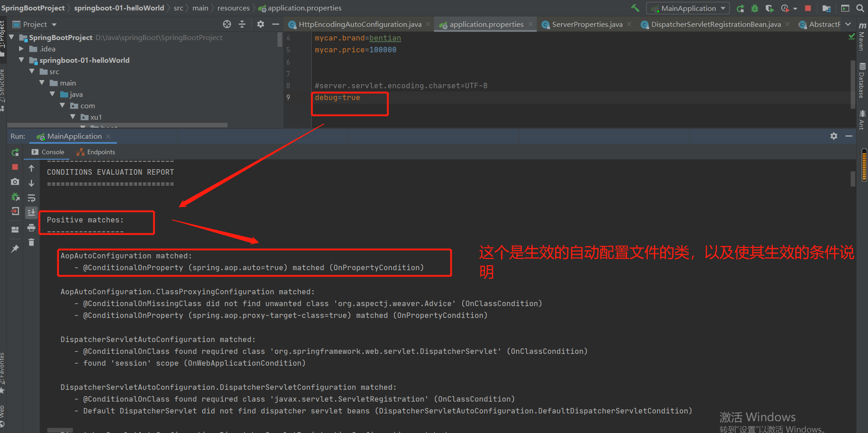Attach debugger from Run panel

[x=15, y=196]
